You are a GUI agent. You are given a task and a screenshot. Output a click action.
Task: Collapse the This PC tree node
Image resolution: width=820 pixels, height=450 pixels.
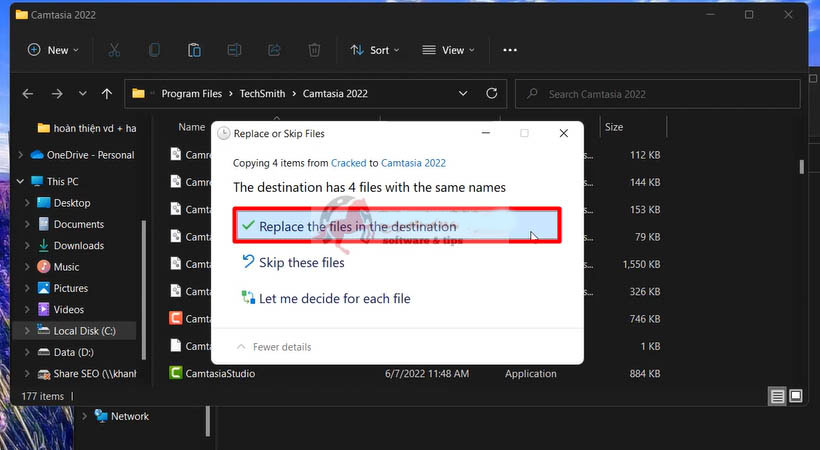(x=20, y=182)
